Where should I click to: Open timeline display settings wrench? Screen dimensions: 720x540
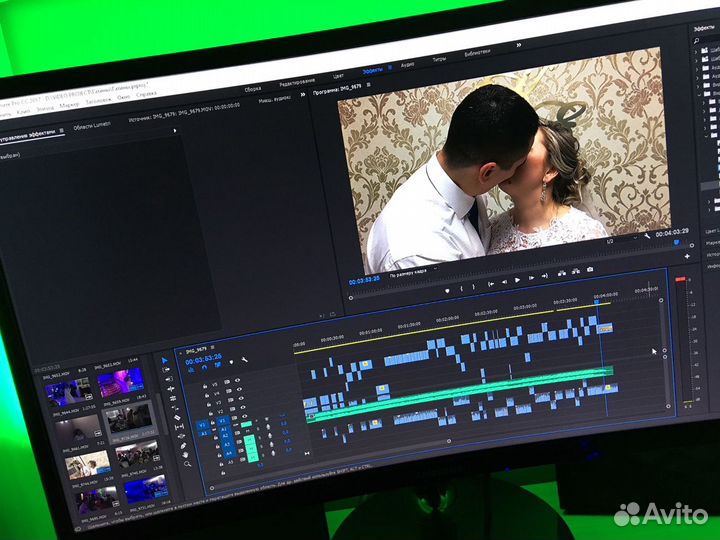[x=244, y=360]
